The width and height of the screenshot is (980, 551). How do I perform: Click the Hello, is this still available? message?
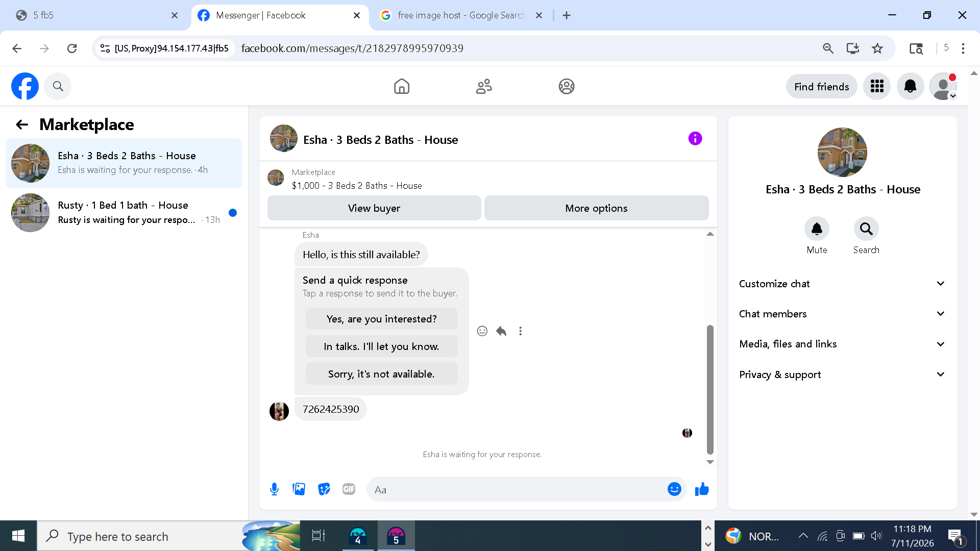[361, 255]
